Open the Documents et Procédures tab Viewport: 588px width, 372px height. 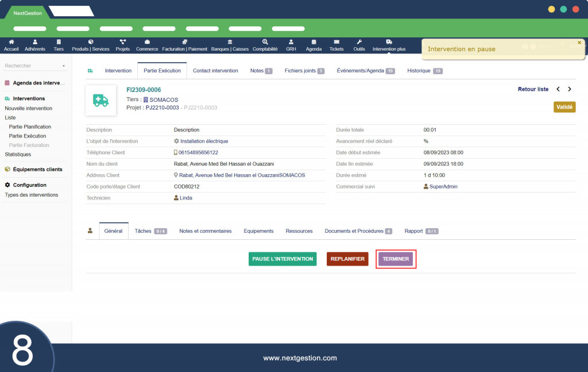click(358, 231)
